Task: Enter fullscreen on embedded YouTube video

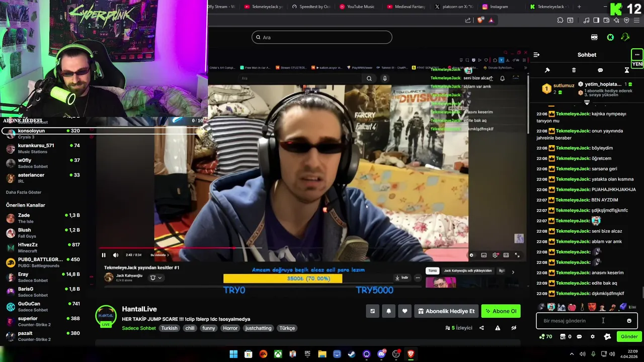Action: 517,255
